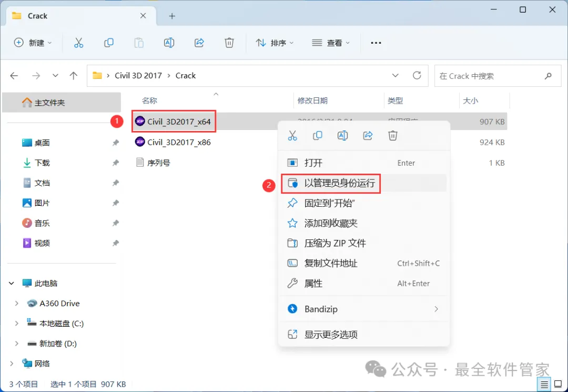
Task: Expand the 新加卷 (D:) tree node
Action: (x=16, y=344)
